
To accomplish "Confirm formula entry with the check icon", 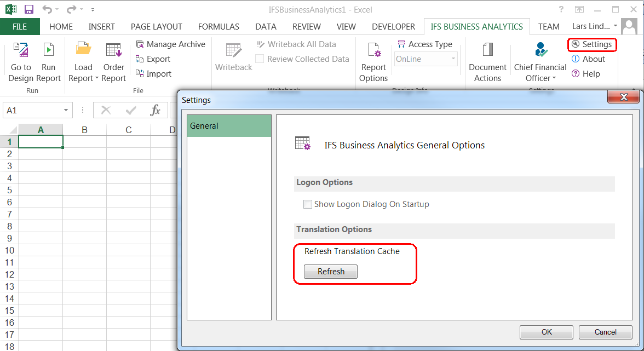I will click(131, 110).
